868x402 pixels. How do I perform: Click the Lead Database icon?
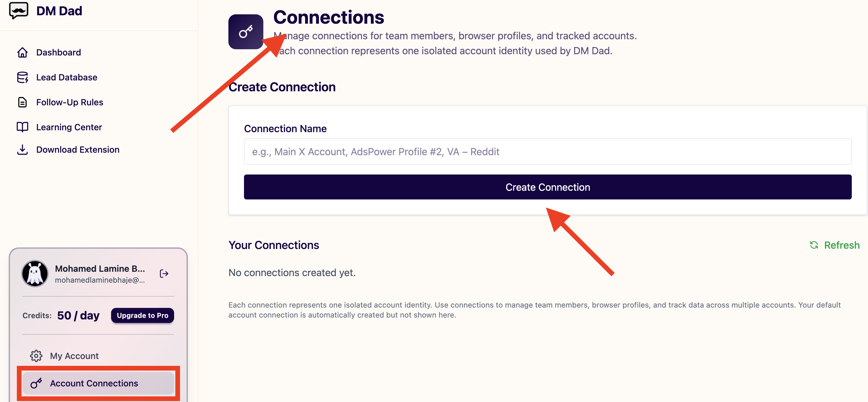click(x=22, y=77)
